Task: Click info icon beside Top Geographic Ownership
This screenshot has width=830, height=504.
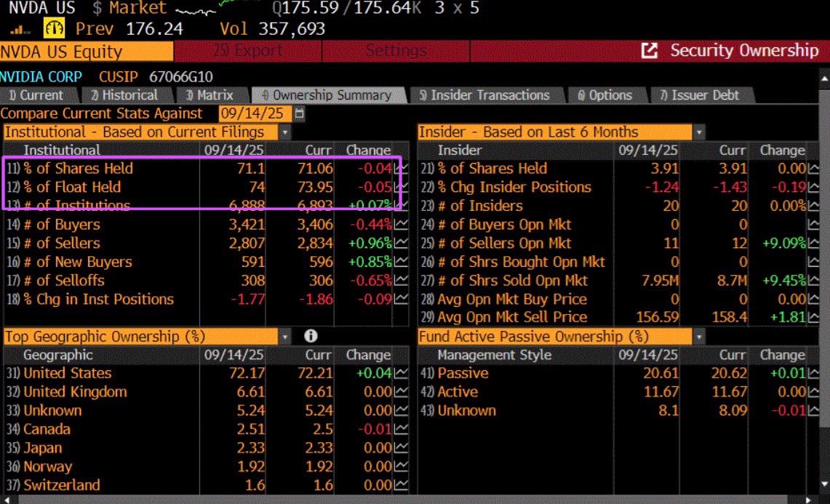Action: click(311, 336)
